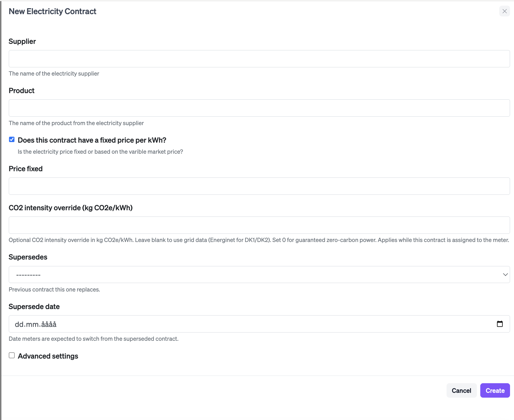This screenshot has width=514, height=420.
Task: Close the New Electricity Contract dialog
Action: (x=504, y=11)
